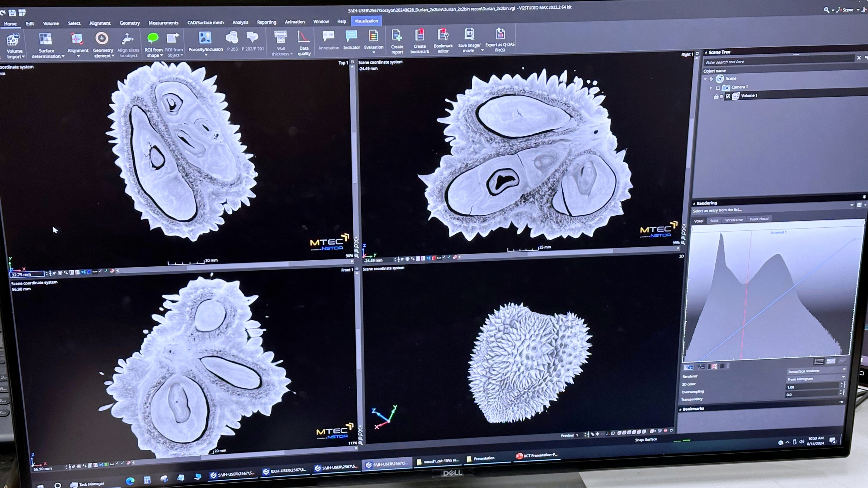Image resolution: width=868 pixels, height=488 pixels.
Task: Open the 3D color dropdown From histogram
Action: 816,379
